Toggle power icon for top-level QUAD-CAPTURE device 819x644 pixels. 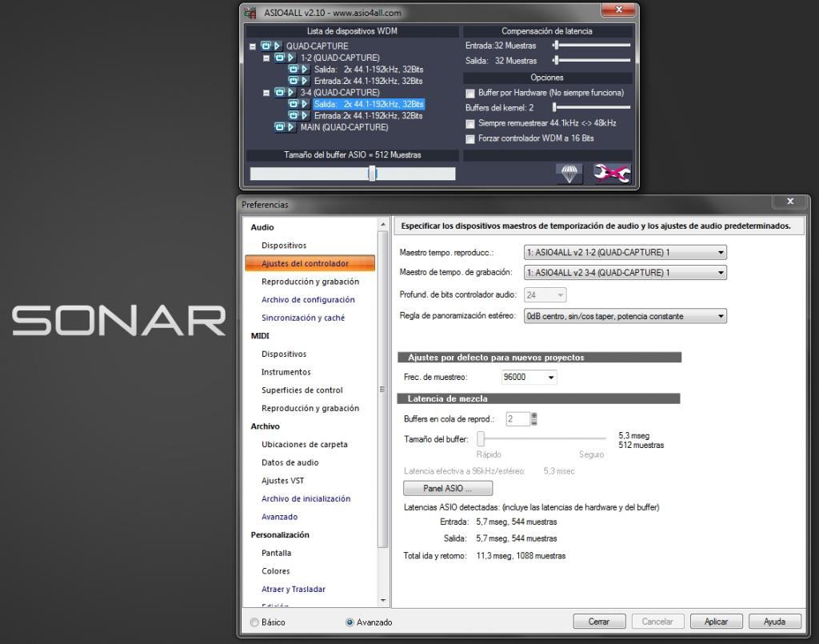pyautogui.click(x=266, y=46)
